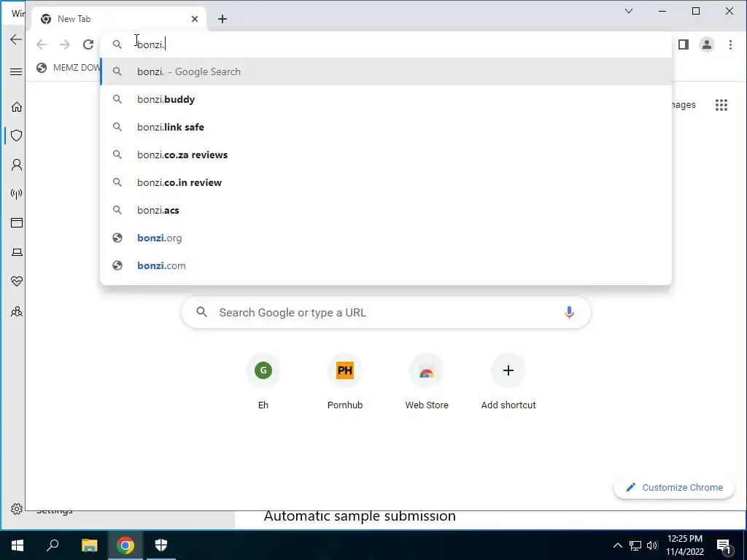Viewport: 747px width, 560px height.
Task: Open Account protection person icon
Action: click(17, 165)
